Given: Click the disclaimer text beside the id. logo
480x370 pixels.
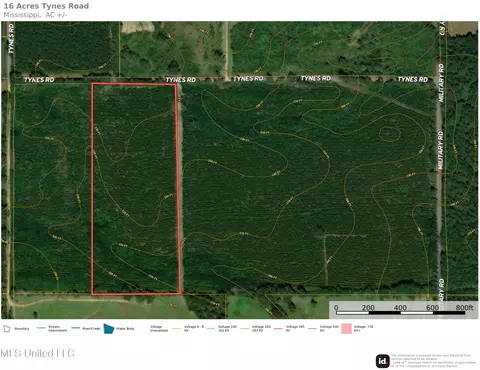Looking at the screenshot, I should [434, 361].
